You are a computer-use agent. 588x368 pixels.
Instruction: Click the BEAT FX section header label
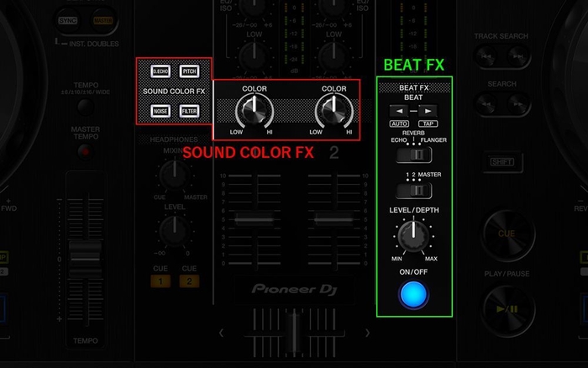[x=414, y=87]
